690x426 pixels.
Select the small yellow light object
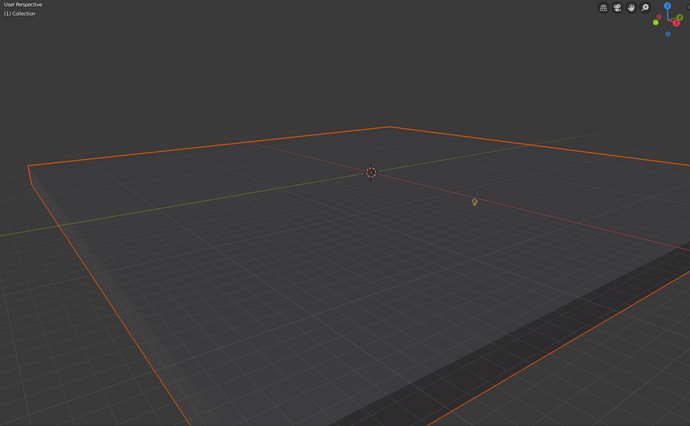tap(474, 202)
